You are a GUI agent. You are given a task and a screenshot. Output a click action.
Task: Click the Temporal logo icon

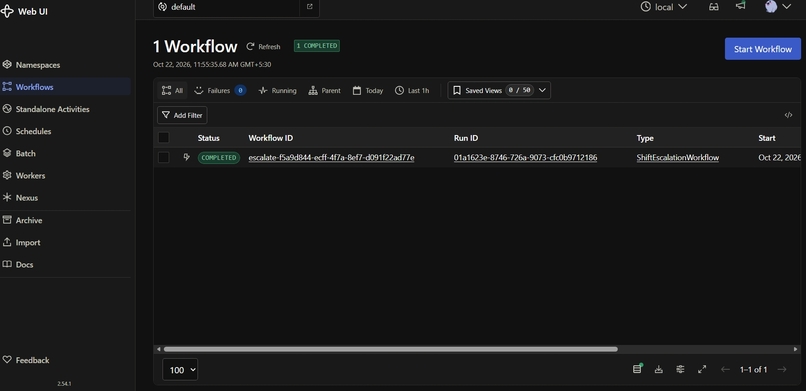(x=7, y=11)
